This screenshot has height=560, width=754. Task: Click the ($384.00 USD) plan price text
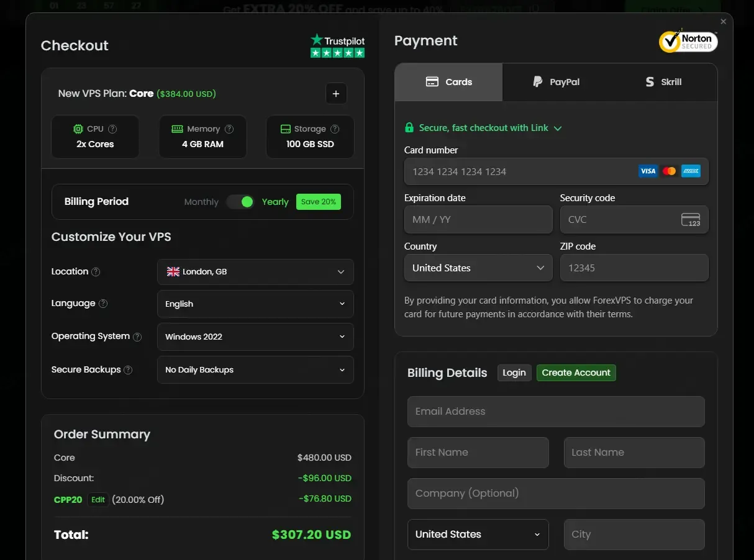pos(186,94)
